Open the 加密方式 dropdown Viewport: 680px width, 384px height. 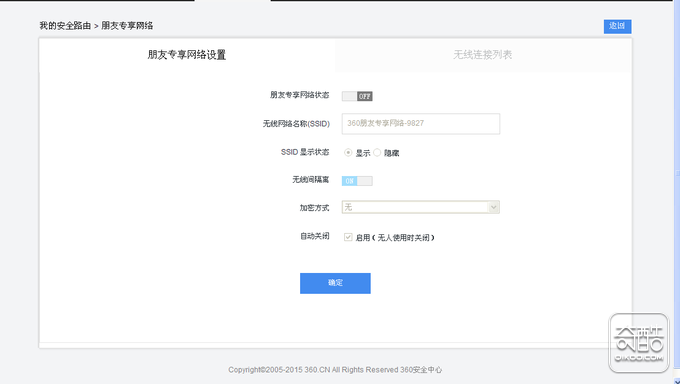(421, 207)
